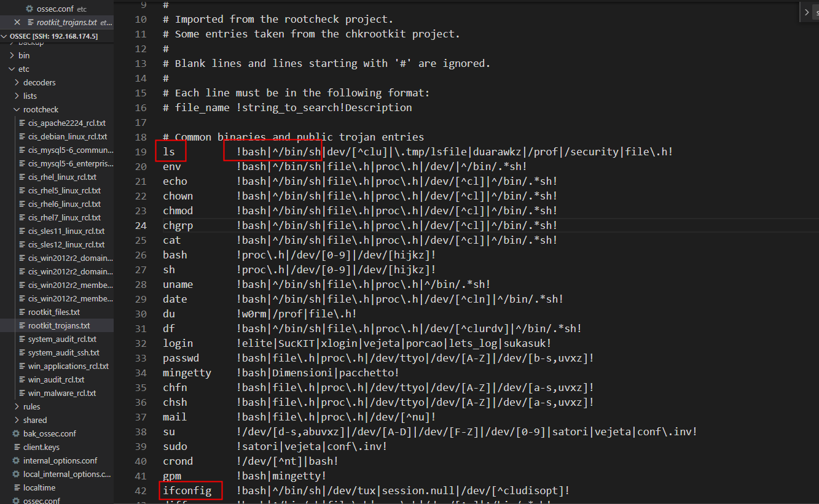Image resolution: width=819 pixels, height=504 pixels.
Task: Click the 'cat' entry in the editor
Action: pos(172,240)
